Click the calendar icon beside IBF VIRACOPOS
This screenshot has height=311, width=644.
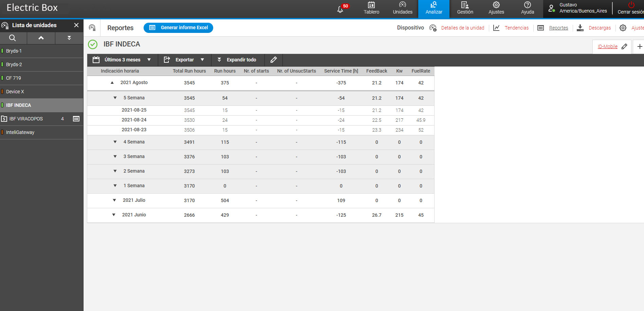point(76,119)
